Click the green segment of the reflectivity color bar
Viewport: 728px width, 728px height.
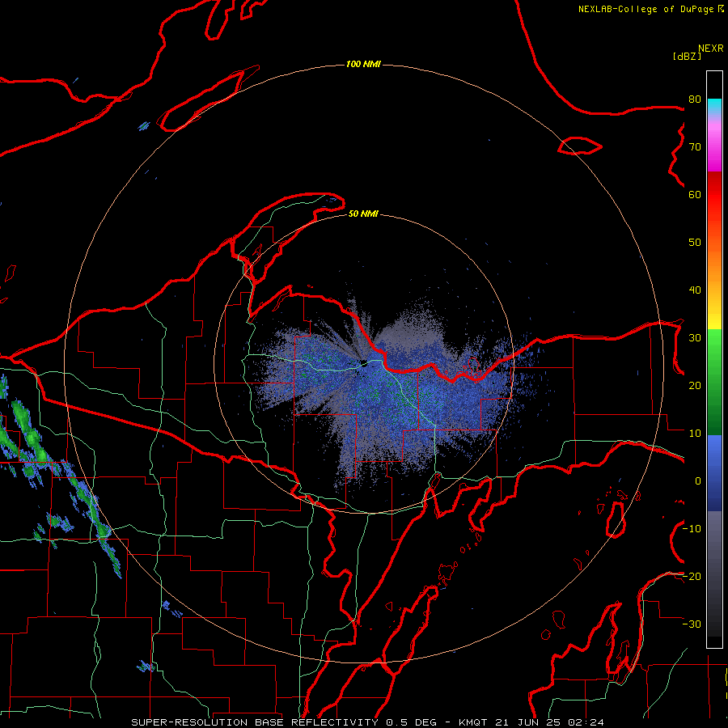click(714, 382)
